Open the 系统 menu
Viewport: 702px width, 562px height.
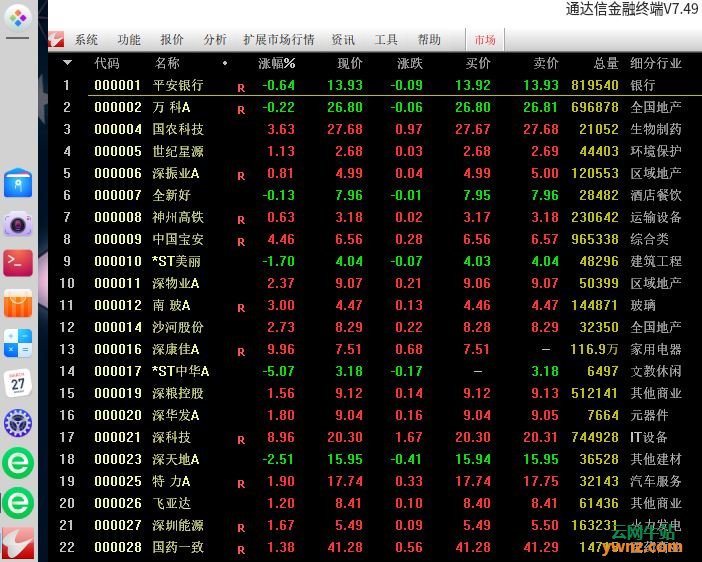(86, 40)
